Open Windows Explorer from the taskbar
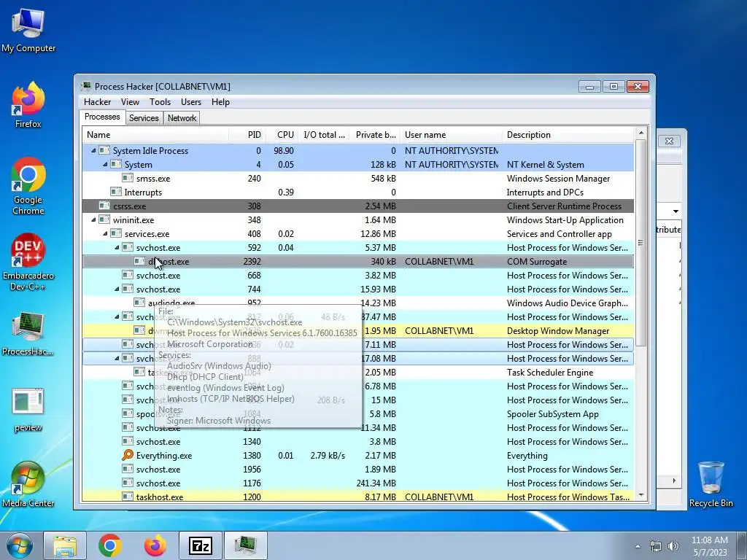 (x=65, y=545)
